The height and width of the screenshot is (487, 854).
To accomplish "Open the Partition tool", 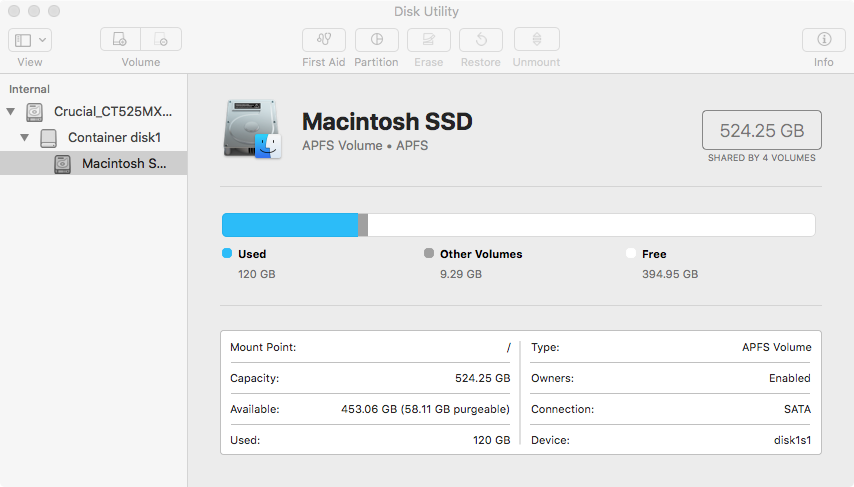I will pyautogui.click(x=376, y=39).
